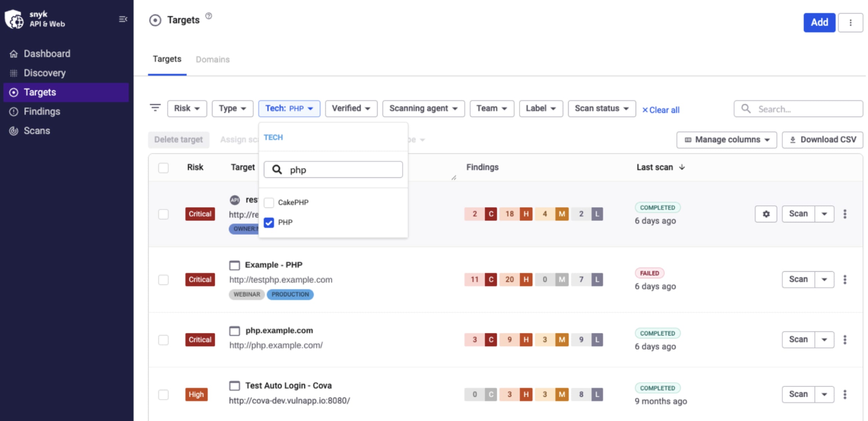The width and height of the screenshot is (868, 421).
Task: Open the Targets help question mark icon
Action: 209,16
